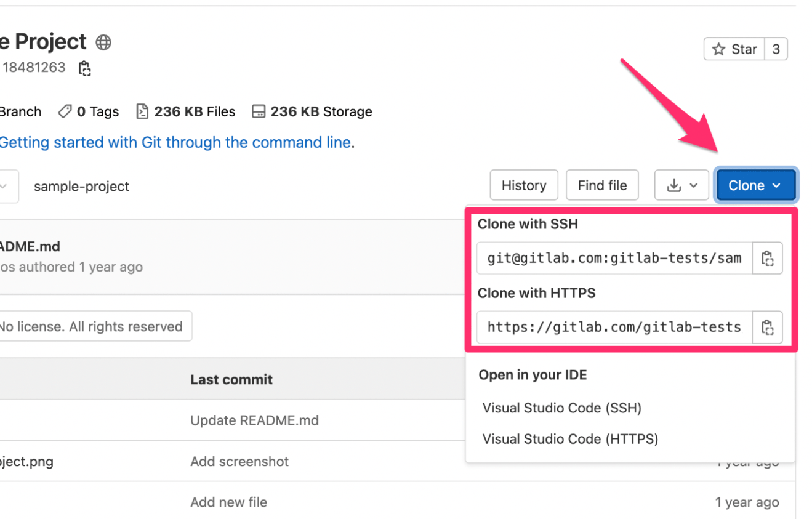Copy the SSH clone URL
Viewport: 812px width, 519px height.
767,258
